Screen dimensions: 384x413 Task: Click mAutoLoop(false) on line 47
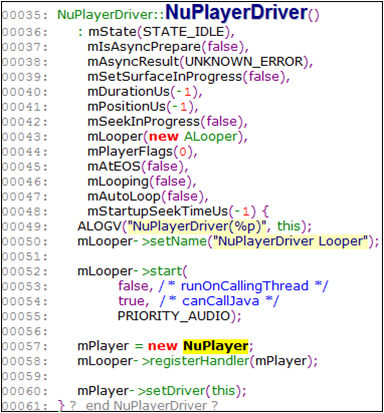point(145,196)
